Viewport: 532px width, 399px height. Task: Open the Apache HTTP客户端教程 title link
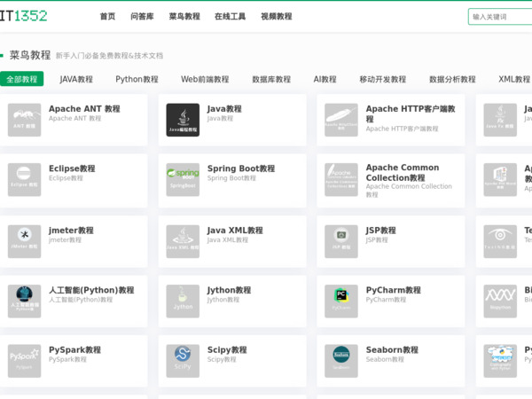click(x=411, y=113)
